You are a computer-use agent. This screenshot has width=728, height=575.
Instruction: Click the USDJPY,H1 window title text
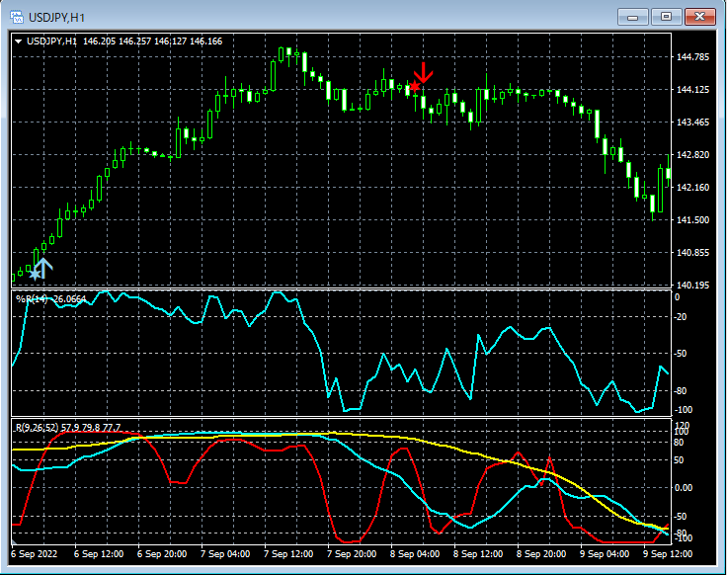coord(57,17)
